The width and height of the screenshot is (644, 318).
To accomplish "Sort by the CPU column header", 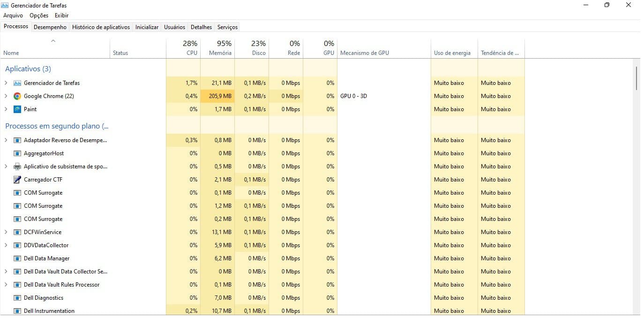I will pyautogui.click(x=183, y=48).
